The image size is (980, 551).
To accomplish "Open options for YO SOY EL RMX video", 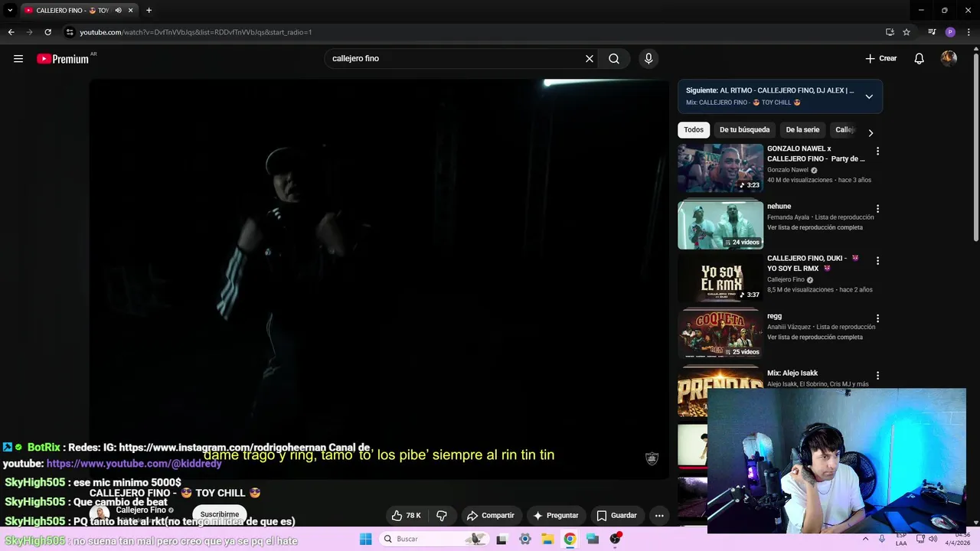I will coord(877,261).
